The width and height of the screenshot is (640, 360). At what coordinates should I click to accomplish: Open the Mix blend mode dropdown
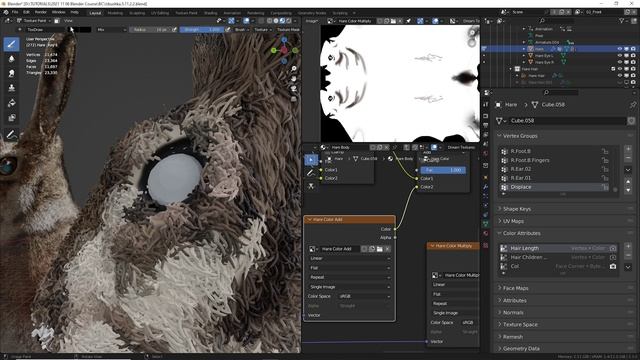111,29
